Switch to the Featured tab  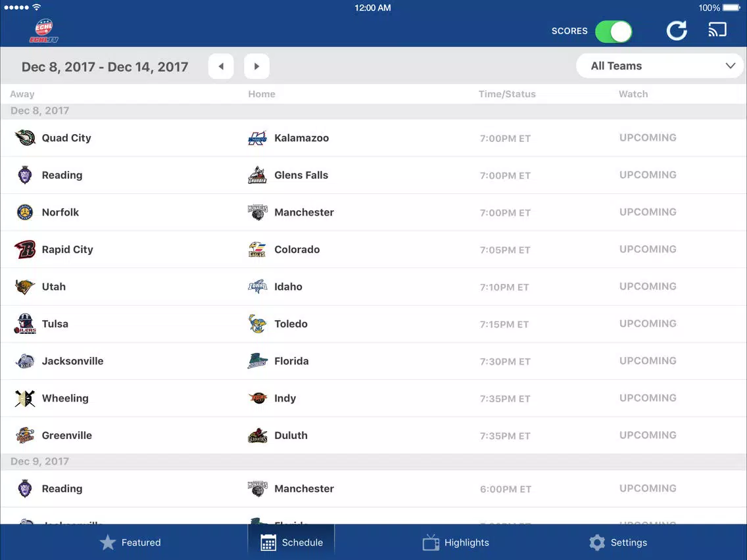pyautogui.click(x=130, y=542)
